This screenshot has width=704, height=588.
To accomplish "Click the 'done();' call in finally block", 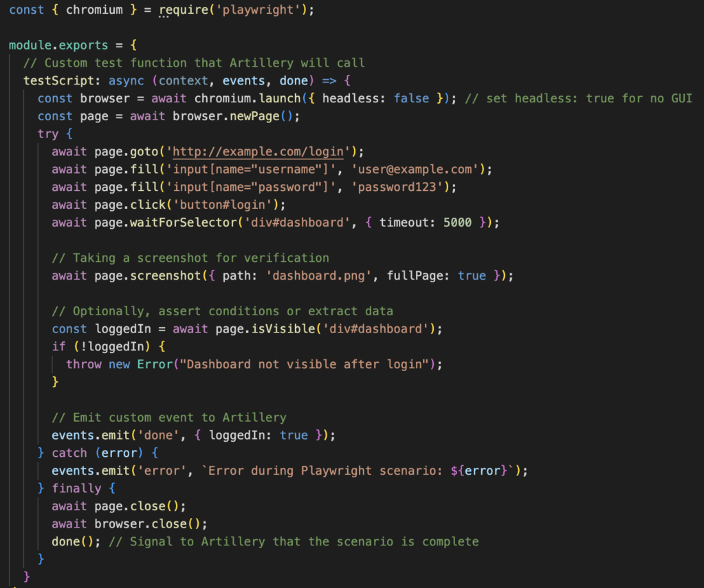I will [x=76, y=542].
